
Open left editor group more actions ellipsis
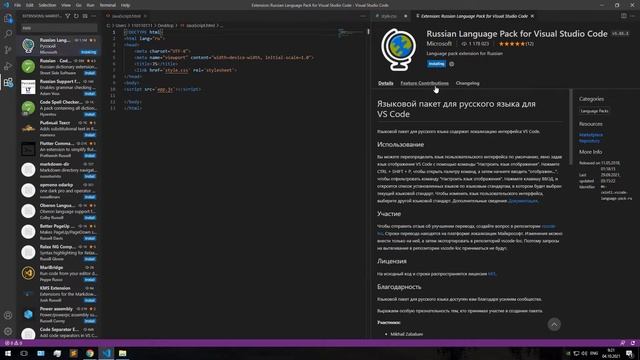point(363,16)
